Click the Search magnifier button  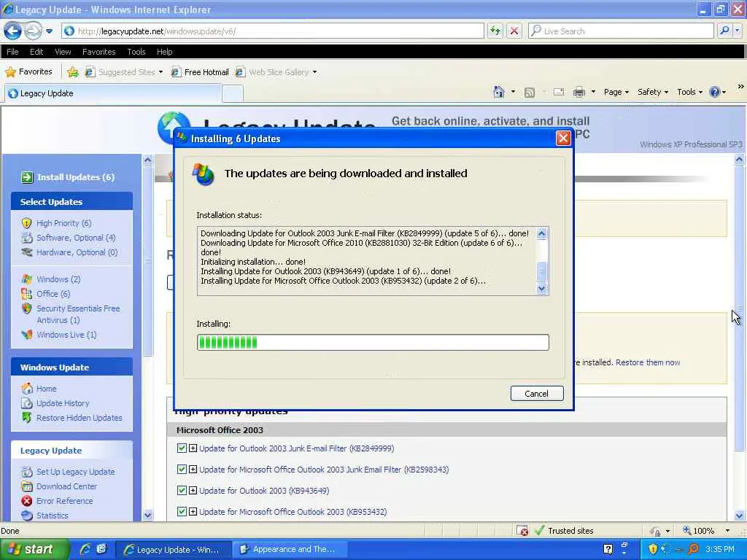pyautogui.click(x=724, y=31)
